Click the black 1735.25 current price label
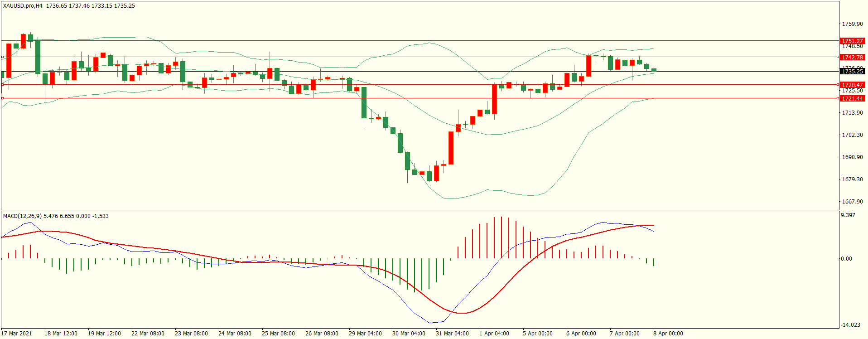Viewport: 868px width, 339px height. point(852,72)
